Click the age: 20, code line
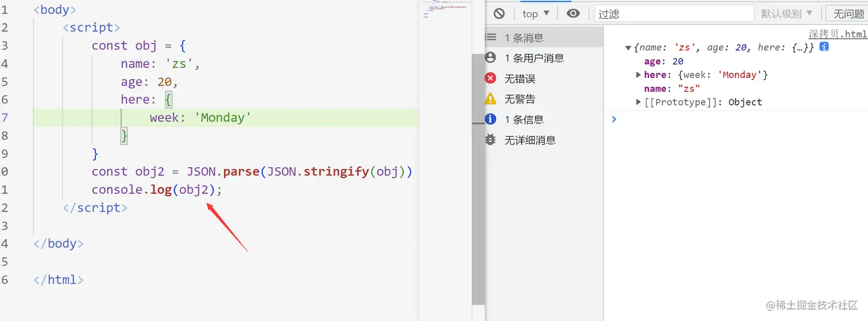The image size is (868, 321). tap(150, 82)
